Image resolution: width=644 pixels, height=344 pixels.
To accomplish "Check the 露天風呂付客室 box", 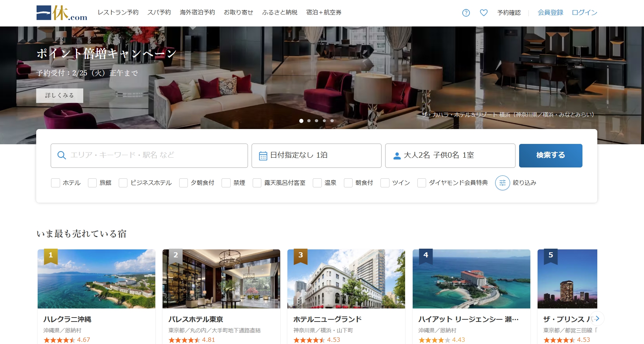I will tap(257, 183).
